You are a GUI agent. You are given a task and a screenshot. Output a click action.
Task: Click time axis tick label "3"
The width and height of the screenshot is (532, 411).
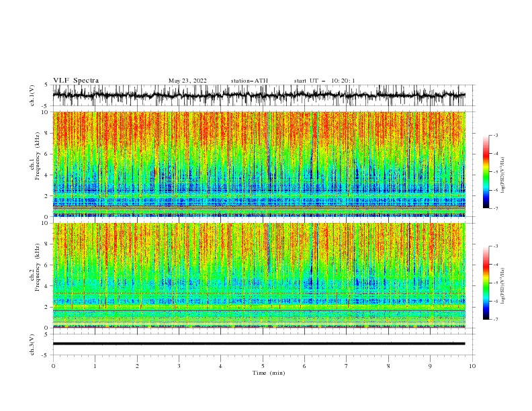[x=179, y=366]
